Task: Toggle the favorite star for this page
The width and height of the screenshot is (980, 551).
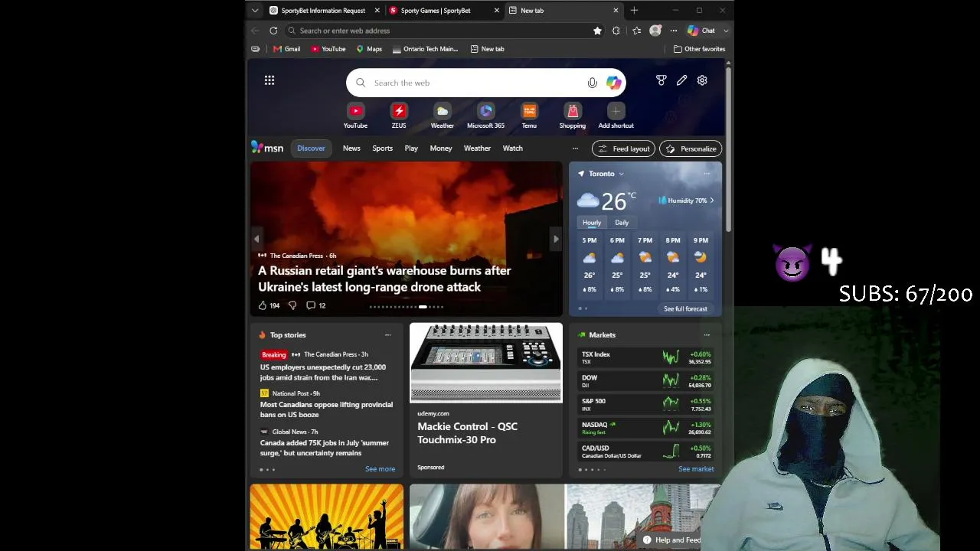Action: click(597, 31)
